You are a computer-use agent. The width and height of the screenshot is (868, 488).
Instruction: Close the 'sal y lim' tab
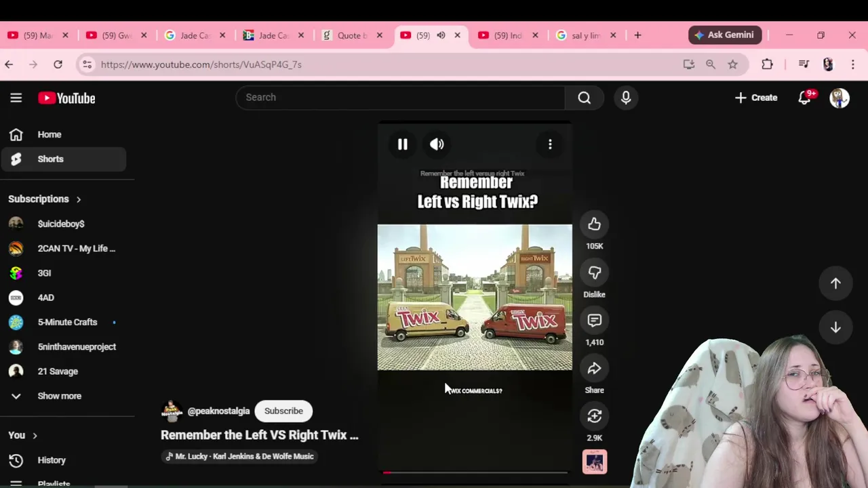[613, 35]
